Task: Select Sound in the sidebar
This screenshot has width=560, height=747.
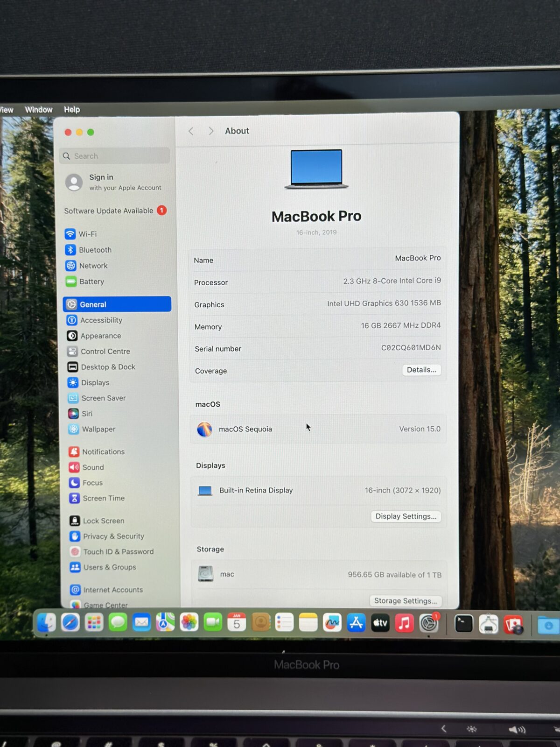Action: pyautogui.click(x=86, y=467)
